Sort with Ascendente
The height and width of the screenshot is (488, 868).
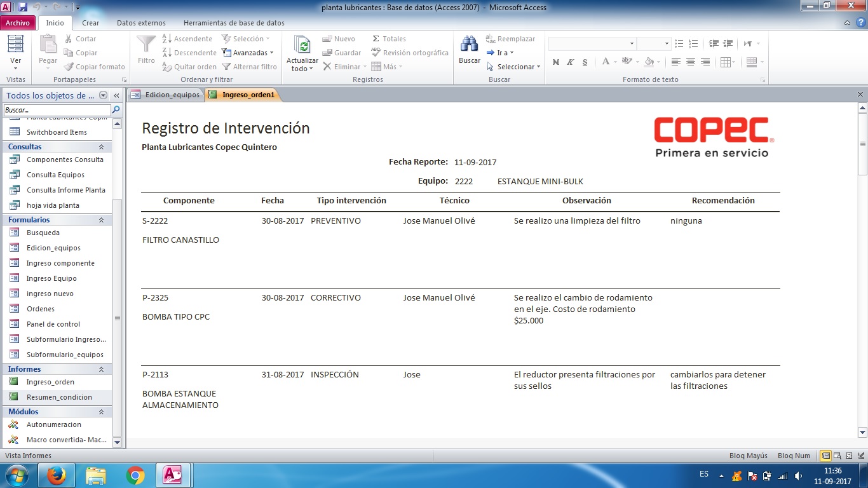tap(187, 39)
